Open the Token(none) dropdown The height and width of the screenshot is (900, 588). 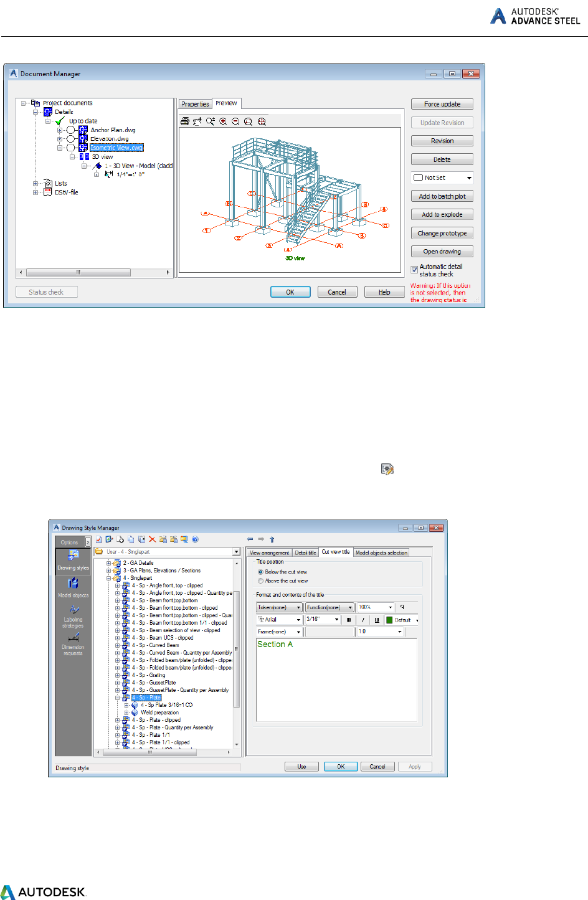point(279,607)
